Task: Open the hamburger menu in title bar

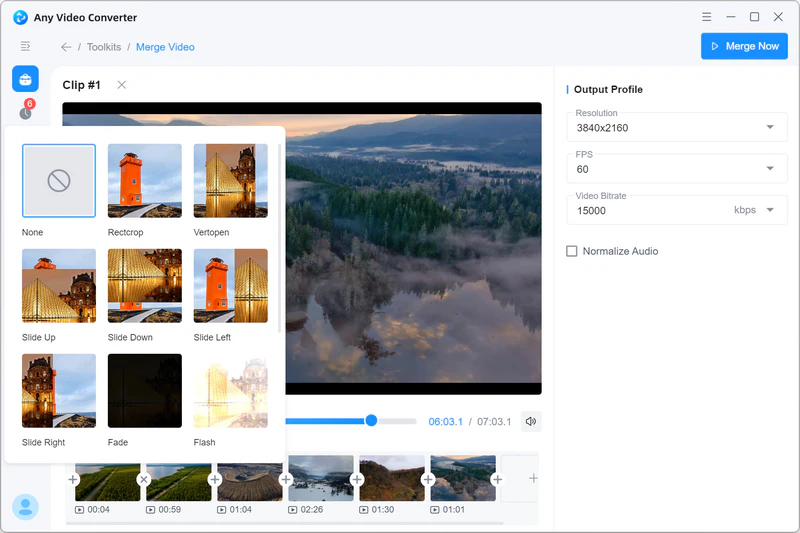Action: [x=707, y=17]
